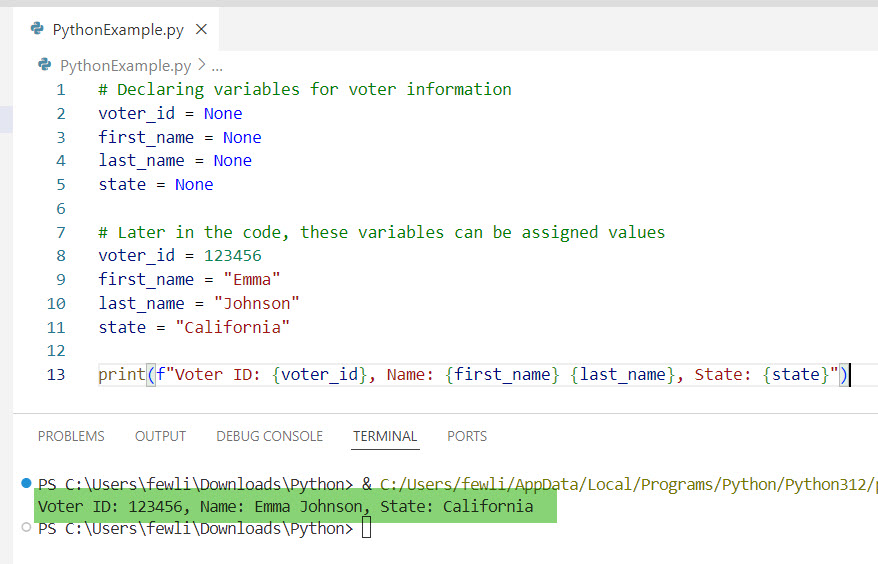
Task: Click {first_name} inside the f-string
Action: pos(502,375)
